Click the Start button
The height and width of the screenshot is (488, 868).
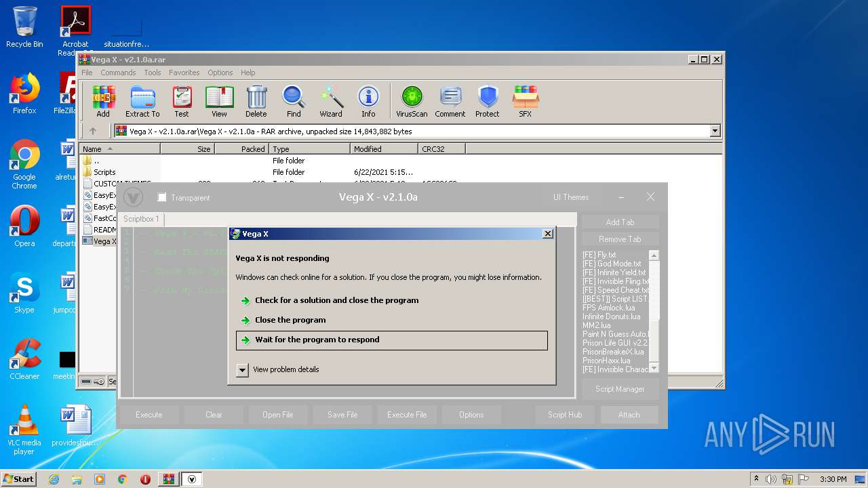tap(18, 479)
